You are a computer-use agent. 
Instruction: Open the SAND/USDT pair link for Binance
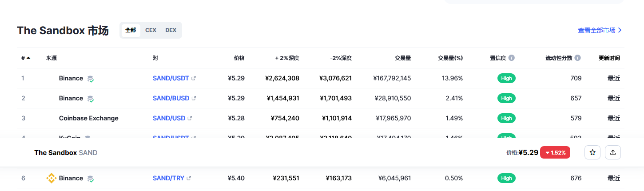tap(171, 78)
